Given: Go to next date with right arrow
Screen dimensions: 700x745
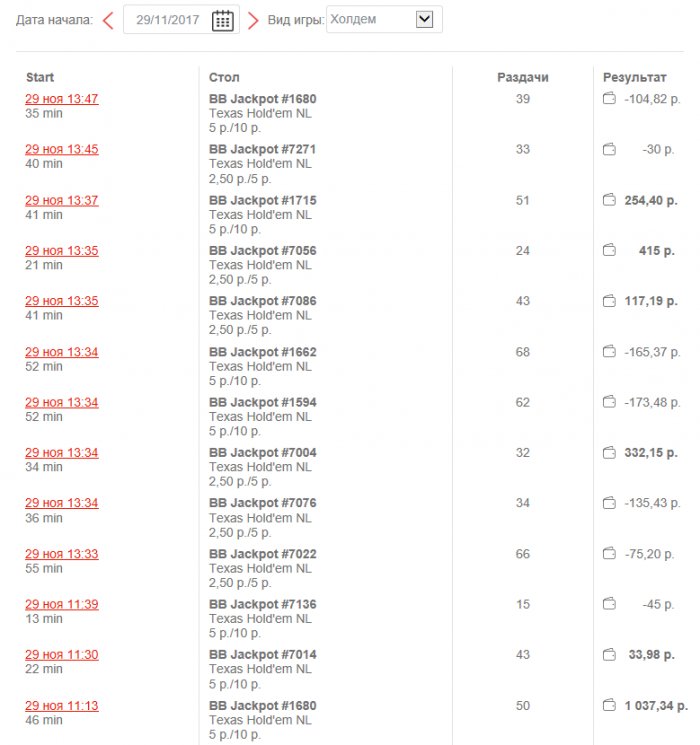Looking at the screenshot, I should pyautogui.click(x=253, y=20).
